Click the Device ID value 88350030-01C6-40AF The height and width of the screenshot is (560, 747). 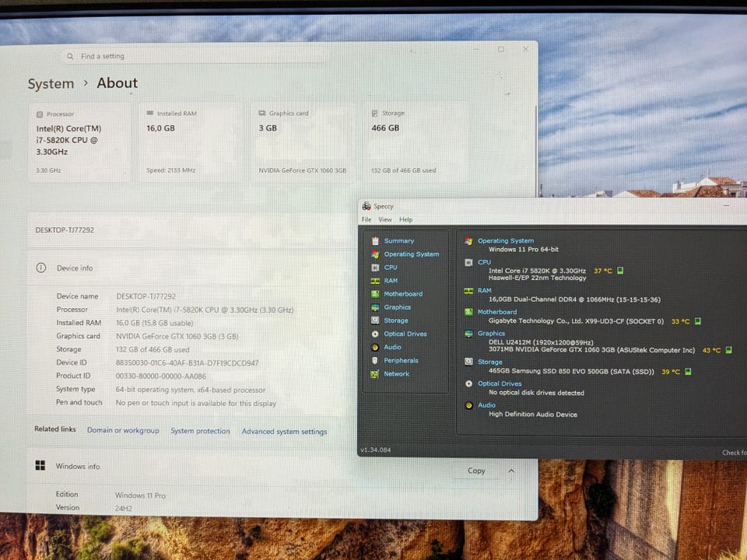(188, 363)
